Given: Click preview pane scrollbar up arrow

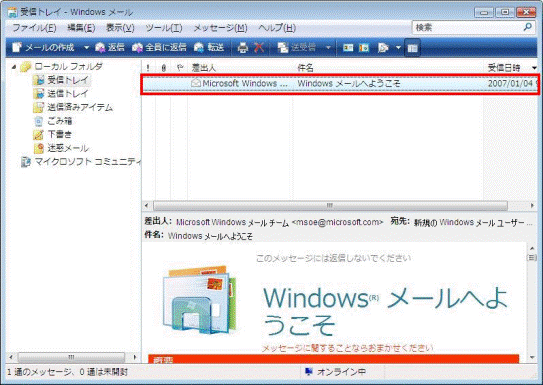Looking at the screenshot, I should pyautogui.click(x=532, y=248).
